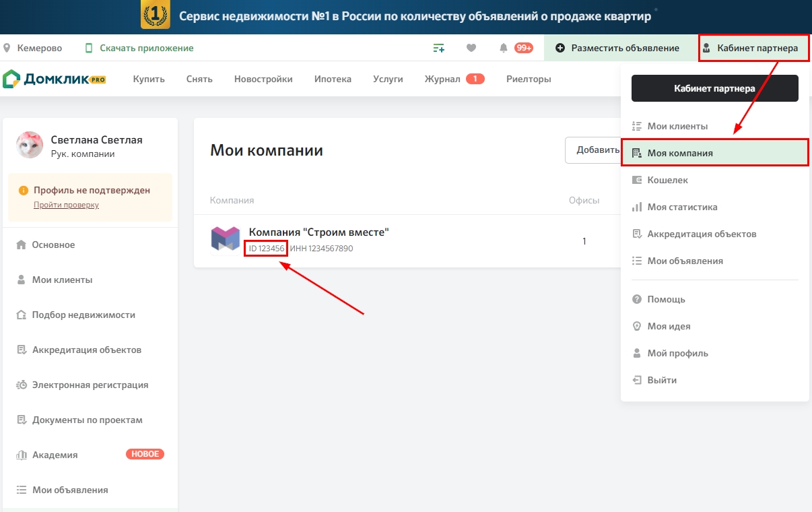The width and height of the screenshot is (812, 512).
Task: Open favorites via the heart icon
Action: tap(471, 48)
